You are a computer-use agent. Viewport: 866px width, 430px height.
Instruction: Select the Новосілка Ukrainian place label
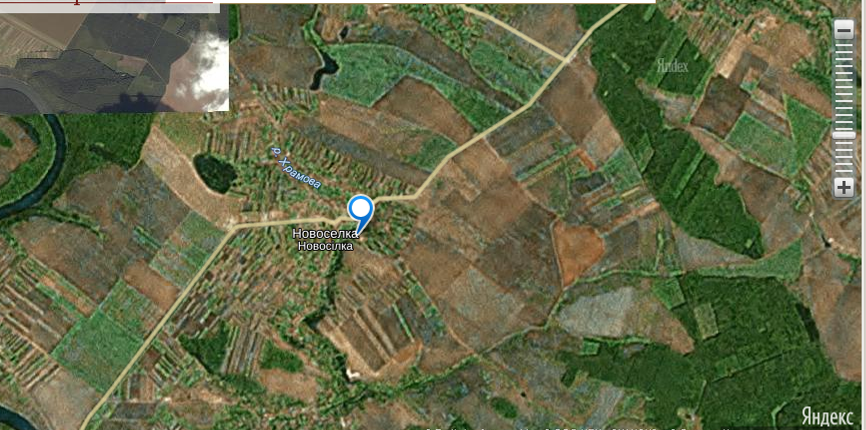[325, 246]
